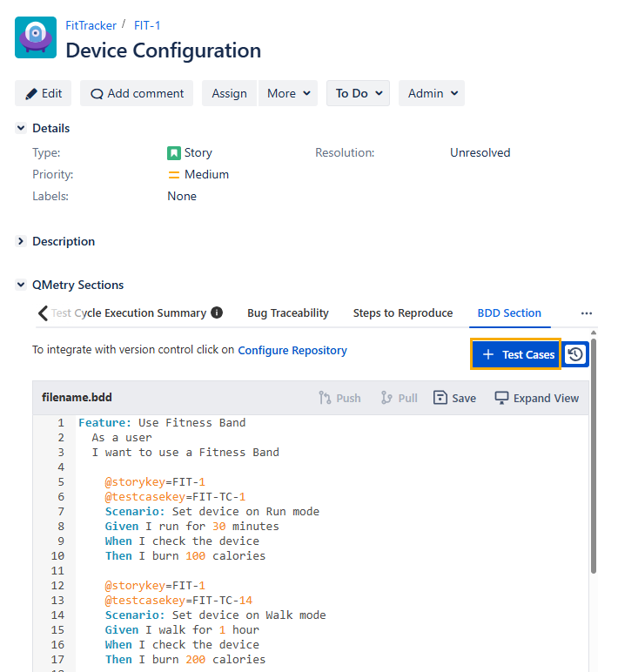Click the Pull button in the BDD editor toolbar
The width and height of the screenshot is (618, 672).
coord(399,398)
